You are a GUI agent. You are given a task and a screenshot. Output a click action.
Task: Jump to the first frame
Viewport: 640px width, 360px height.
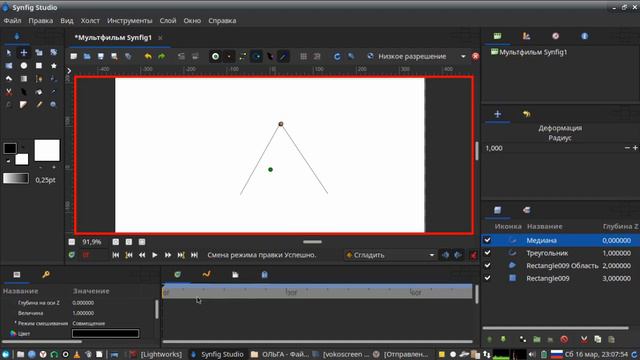116,255
